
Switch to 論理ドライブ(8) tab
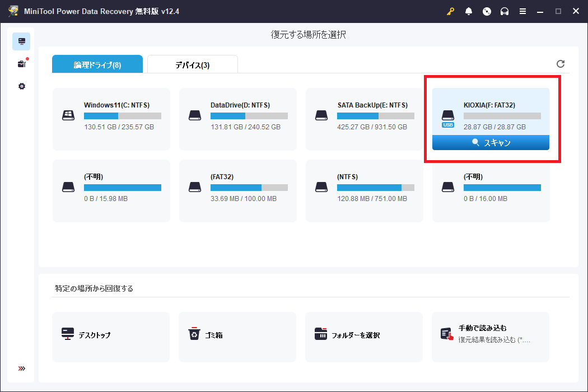point(97,64)
